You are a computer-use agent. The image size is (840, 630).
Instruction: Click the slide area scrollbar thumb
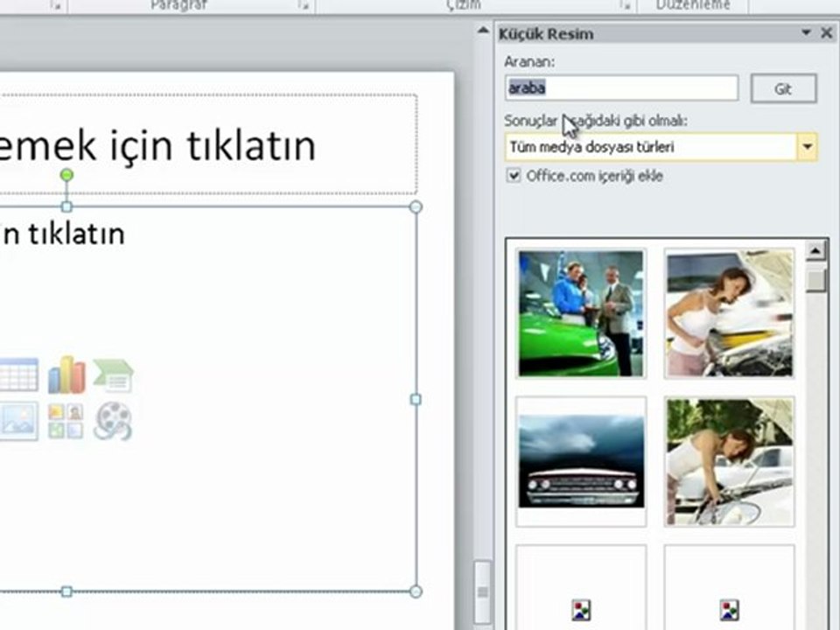point(483,591)
